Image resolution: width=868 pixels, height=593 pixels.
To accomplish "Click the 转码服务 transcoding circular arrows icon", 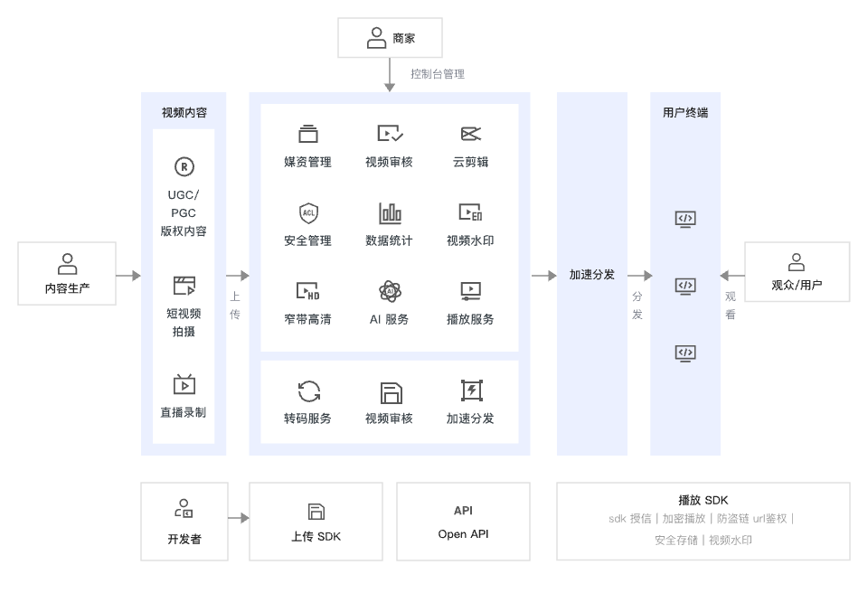I will 309,391.
